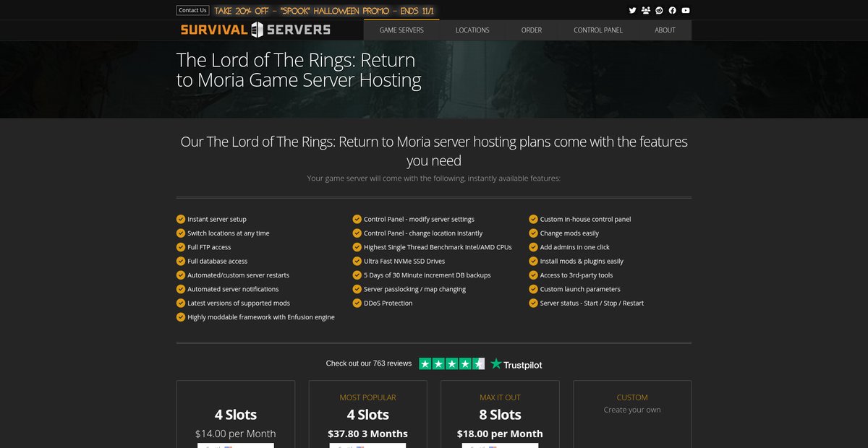868x448 pixels.
Task: Click 'Control Panel - modify server settings' text
Action: 419,219
